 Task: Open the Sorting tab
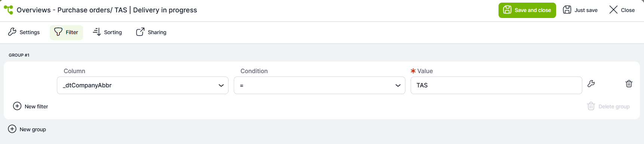(107, 32)
